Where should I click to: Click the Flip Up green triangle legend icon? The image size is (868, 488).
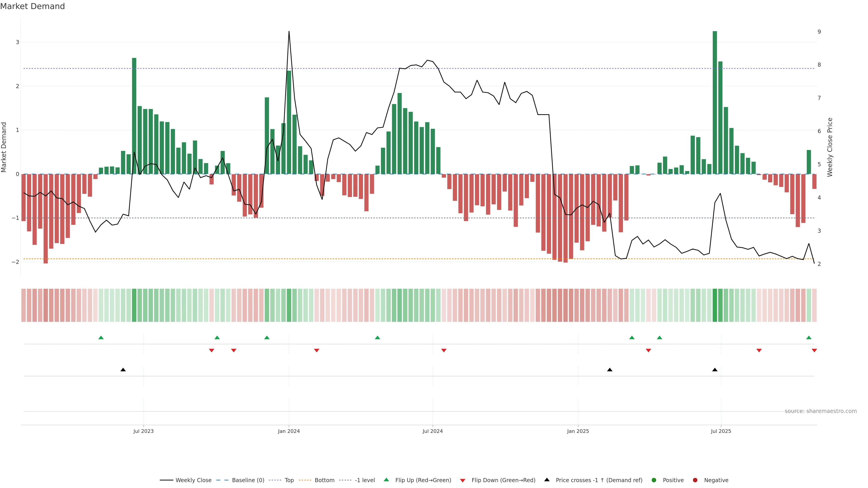pyautogui.click(x=387, y=480)
